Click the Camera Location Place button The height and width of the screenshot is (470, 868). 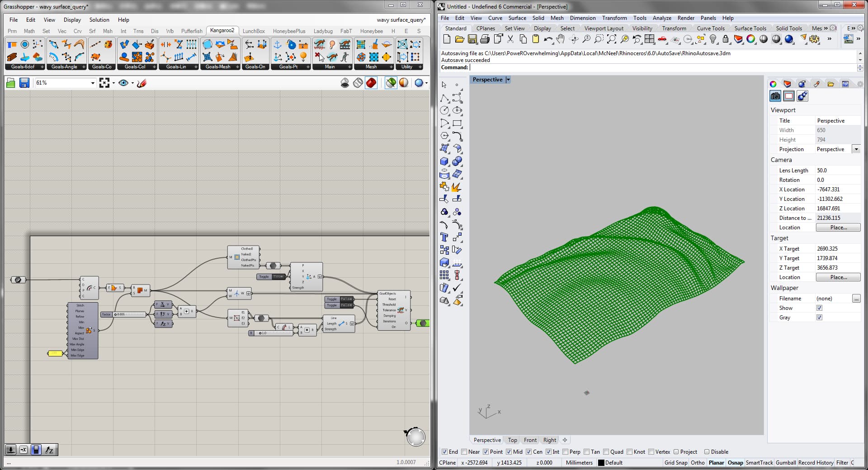tap(838, 228)
